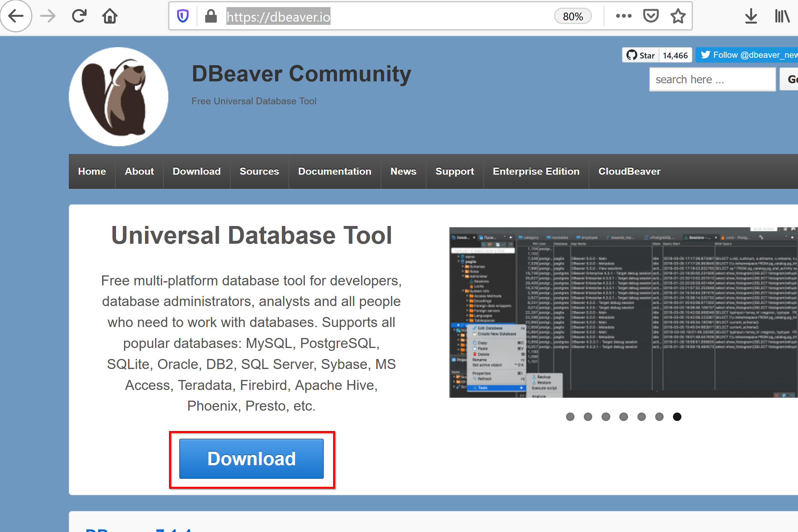Screen dimensions: 798x532
Task: Select the third slideshow dot
Action: pyautogui.click(x=606, y=417)
